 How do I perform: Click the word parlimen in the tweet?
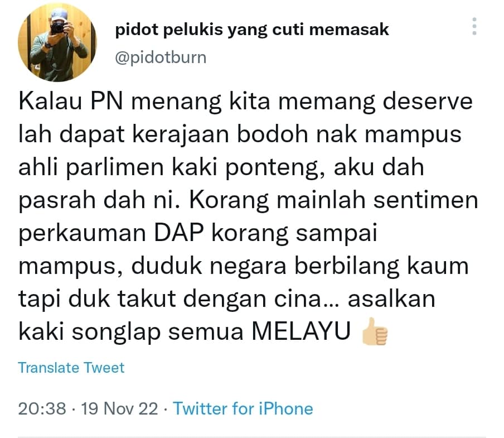(x=115, y=168)
